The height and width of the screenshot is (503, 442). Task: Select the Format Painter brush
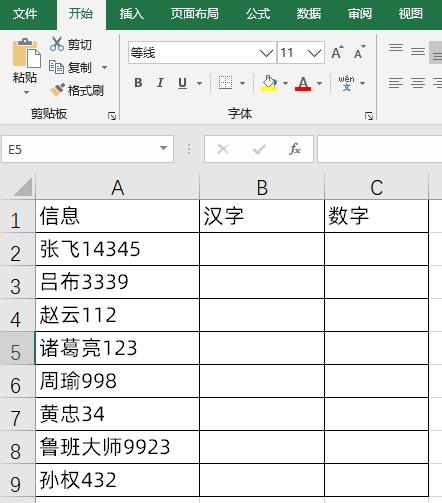pos(57,90)
